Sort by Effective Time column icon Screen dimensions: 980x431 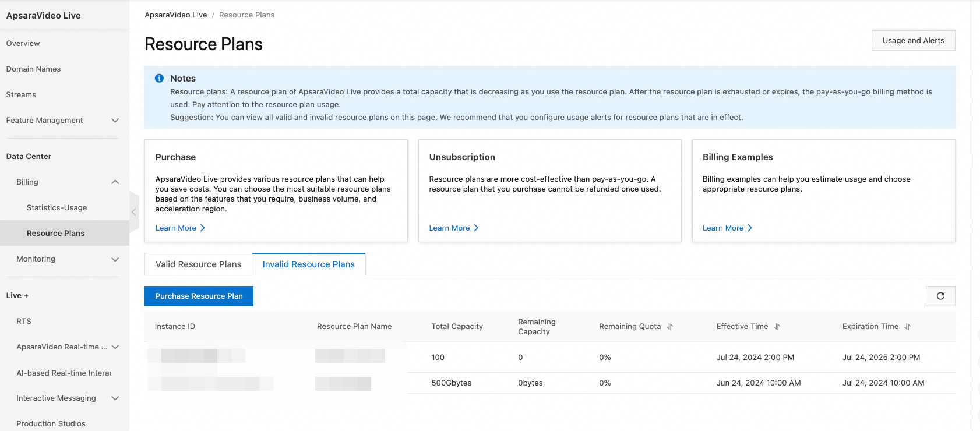[x=777, y=327]
